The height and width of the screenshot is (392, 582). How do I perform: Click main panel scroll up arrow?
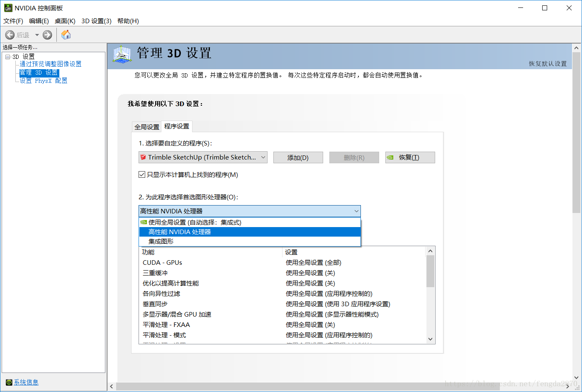click(x=576, y=48)
